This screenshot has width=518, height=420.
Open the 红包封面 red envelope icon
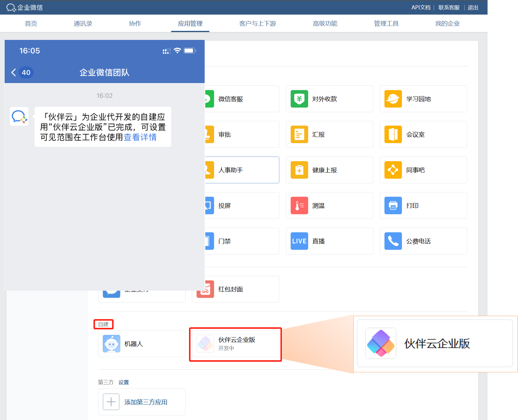(205, 289)
